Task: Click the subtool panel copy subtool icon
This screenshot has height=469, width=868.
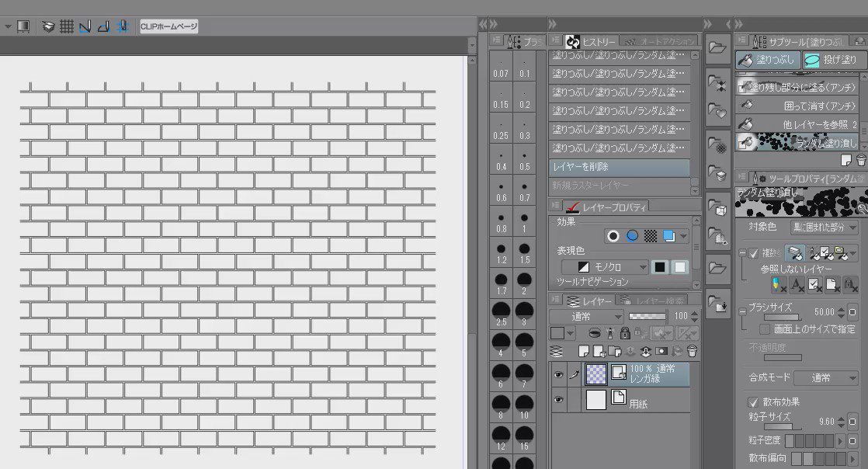Action: point(845,160)
